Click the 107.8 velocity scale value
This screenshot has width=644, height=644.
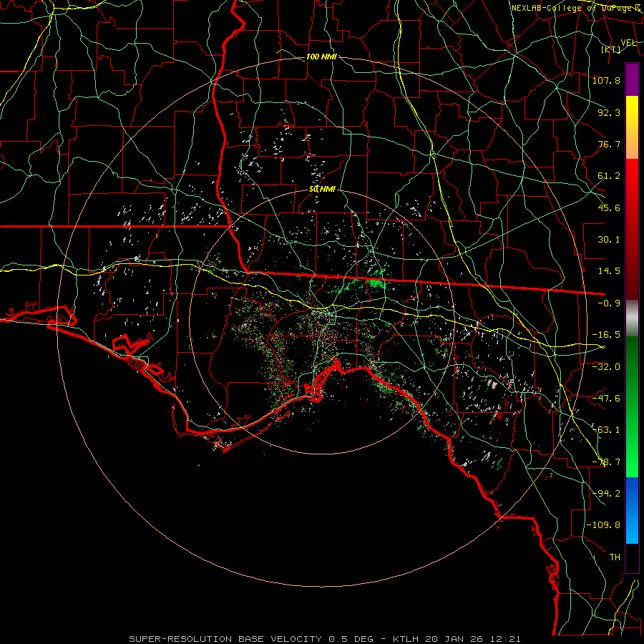click(x=606, y=80)
